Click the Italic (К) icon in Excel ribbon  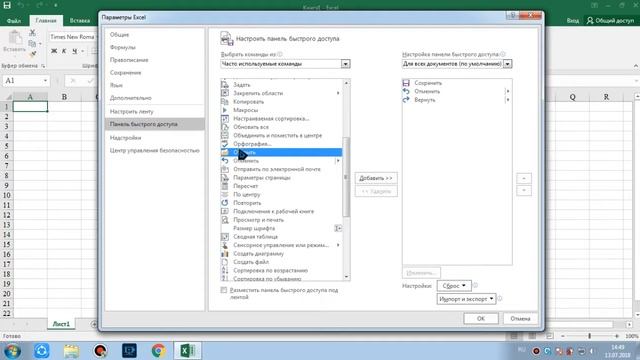(64, 51)
